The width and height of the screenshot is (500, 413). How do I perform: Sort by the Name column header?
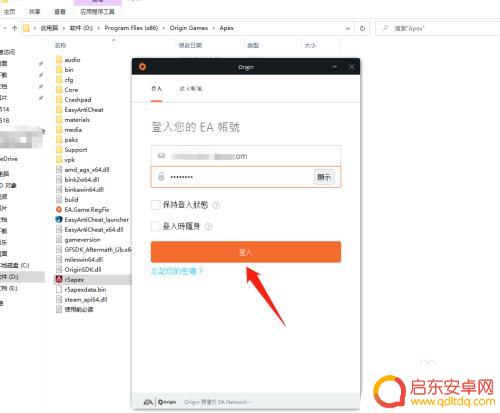(x=60, y=45)
